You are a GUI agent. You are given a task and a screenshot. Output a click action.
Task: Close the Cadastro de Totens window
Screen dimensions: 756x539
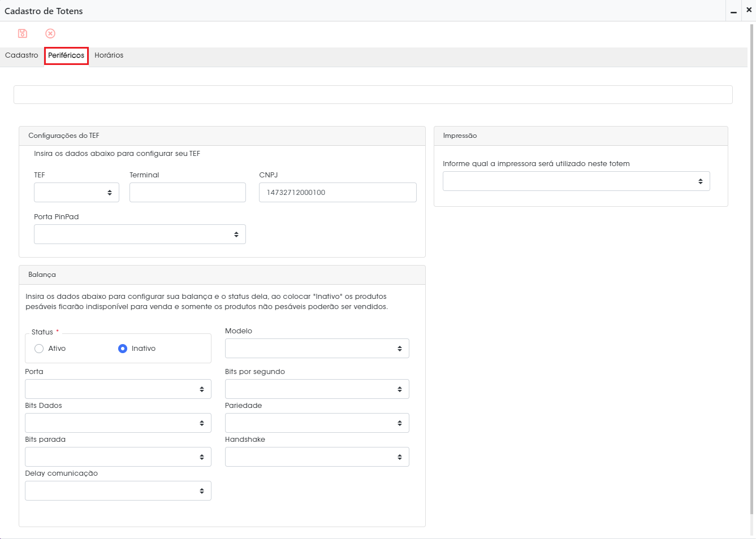(x=749, y=10)
